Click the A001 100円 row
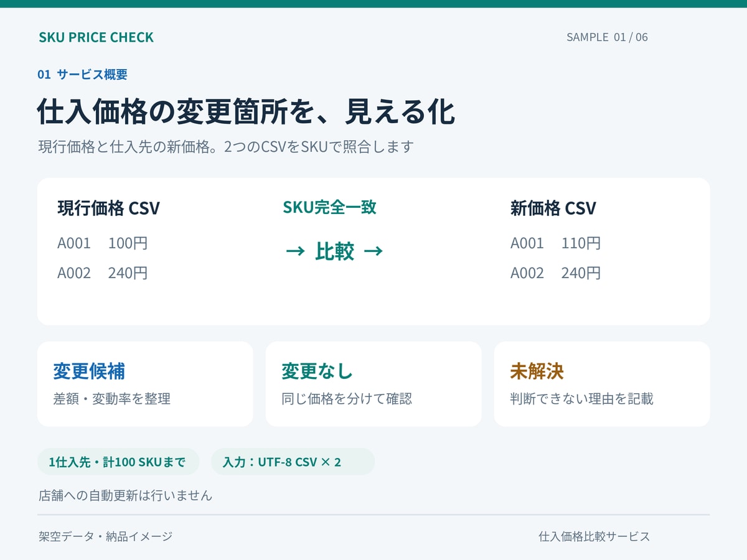 [x=103, y=243]
